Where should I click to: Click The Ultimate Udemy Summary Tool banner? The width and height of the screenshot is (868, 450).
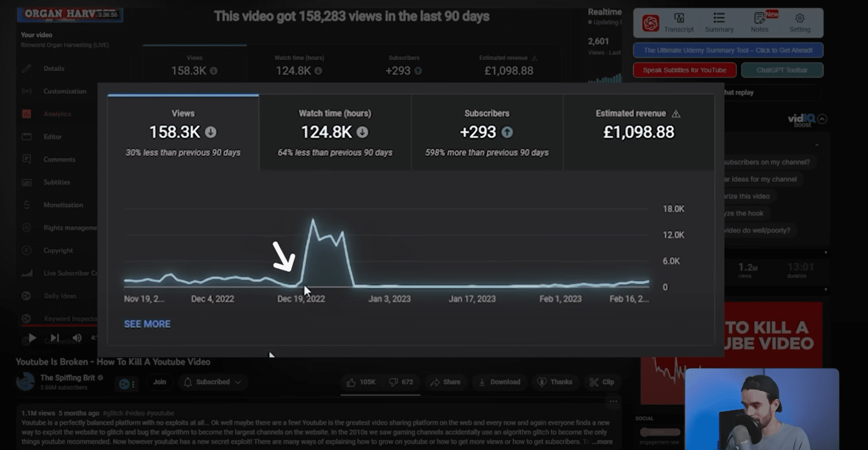click(728, 50)
